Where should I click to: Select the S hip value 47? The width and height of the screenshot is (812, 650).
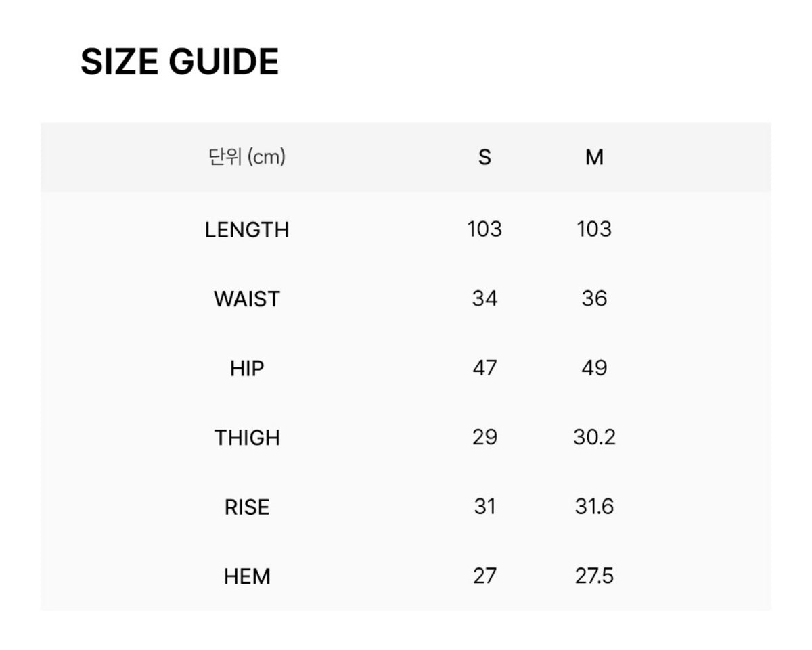484,368
